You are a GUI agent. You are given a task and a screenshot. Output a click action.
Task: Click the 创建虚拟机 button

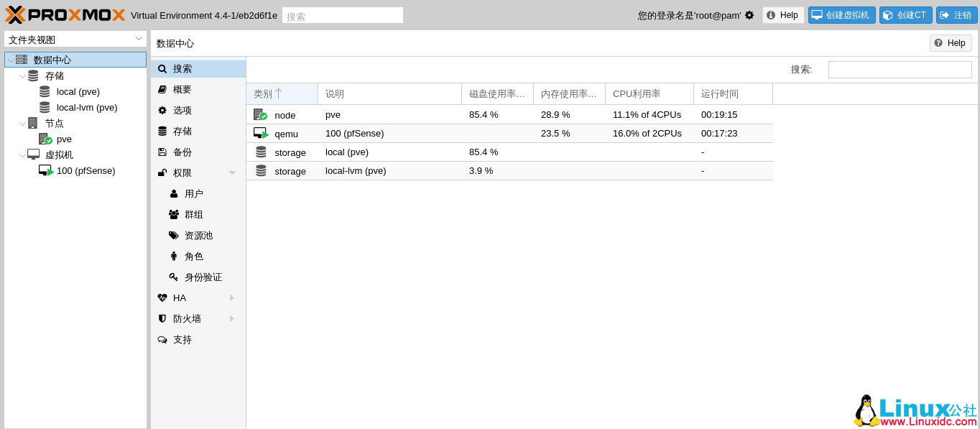click(x=841, y=14)
